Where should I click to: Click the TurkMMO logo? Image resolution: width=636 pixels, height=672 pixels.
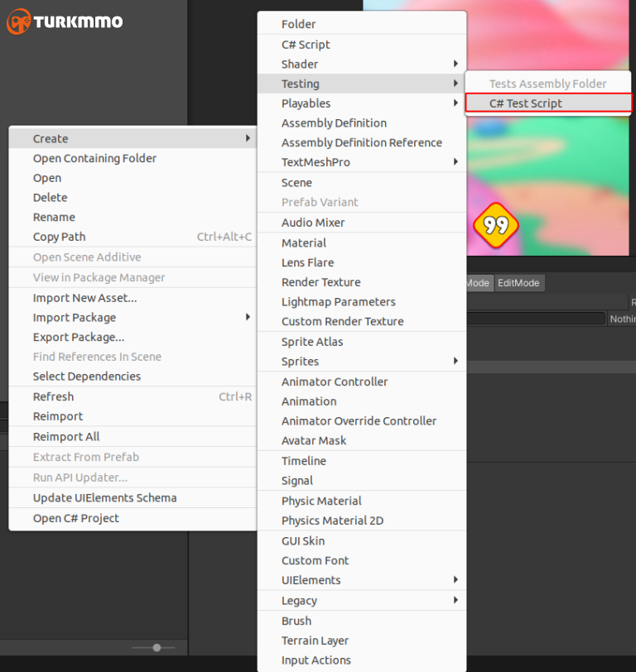point(65,22)
